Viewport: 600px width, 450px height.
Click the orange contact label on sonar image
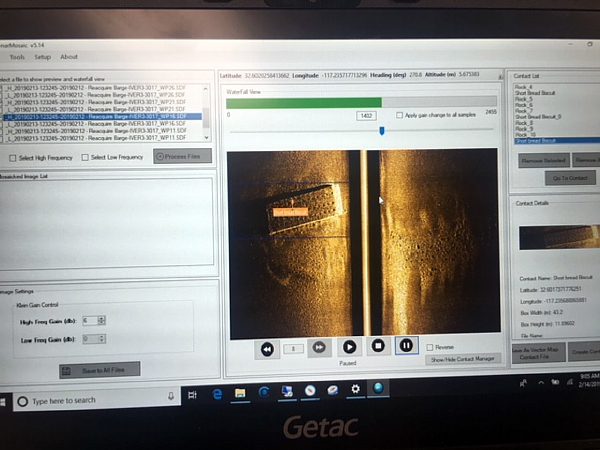point(290,212)
